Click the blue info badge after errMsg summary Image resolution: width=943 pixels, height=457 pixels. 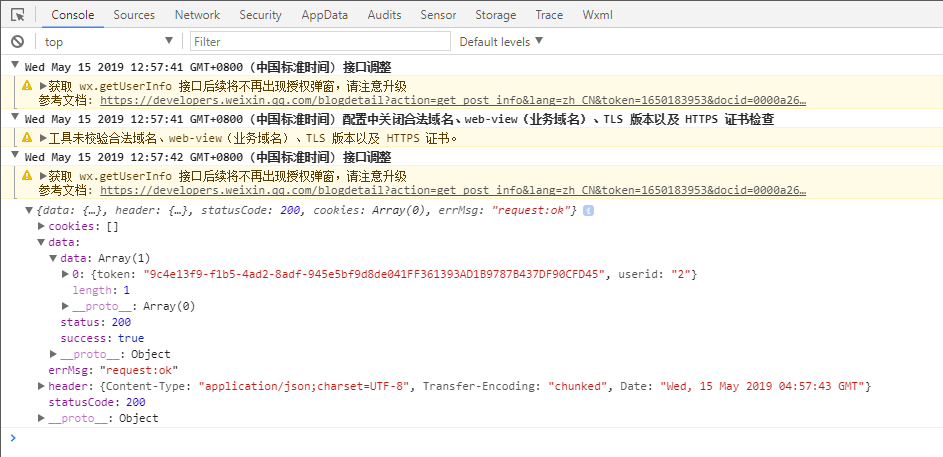589,211
